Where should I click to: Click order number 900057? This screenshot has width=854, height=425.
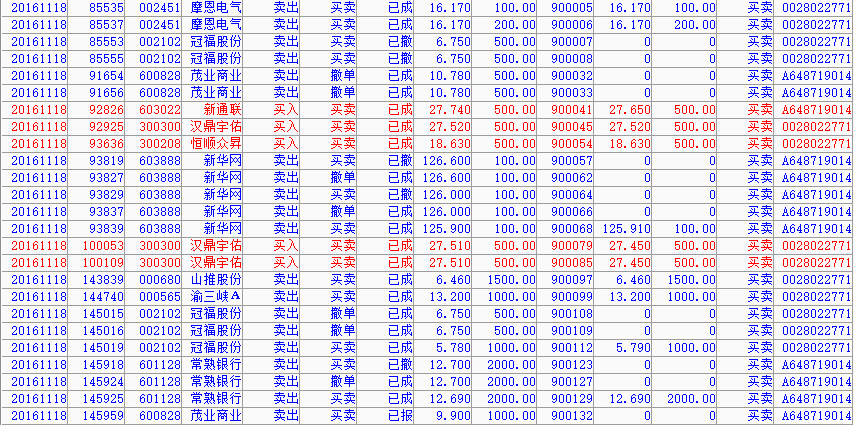tap(572, 161)
